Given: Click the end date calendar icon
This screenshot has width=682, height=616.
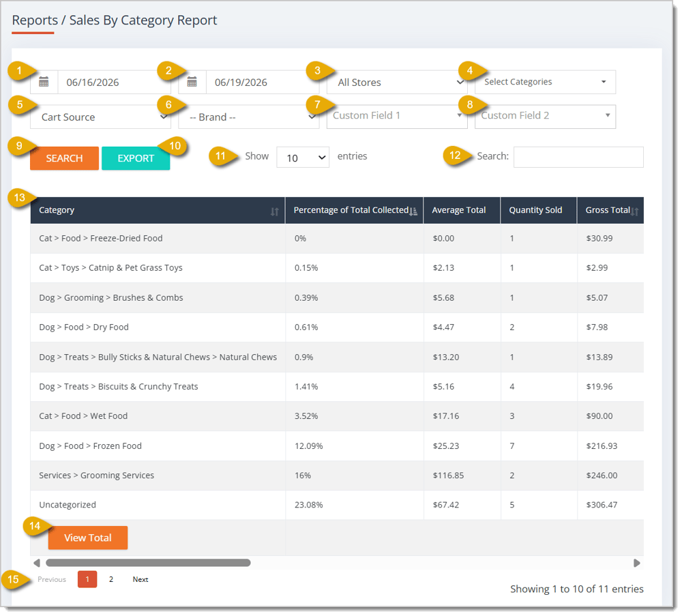Looking at the screenshot, I should (x=192, y=82).
